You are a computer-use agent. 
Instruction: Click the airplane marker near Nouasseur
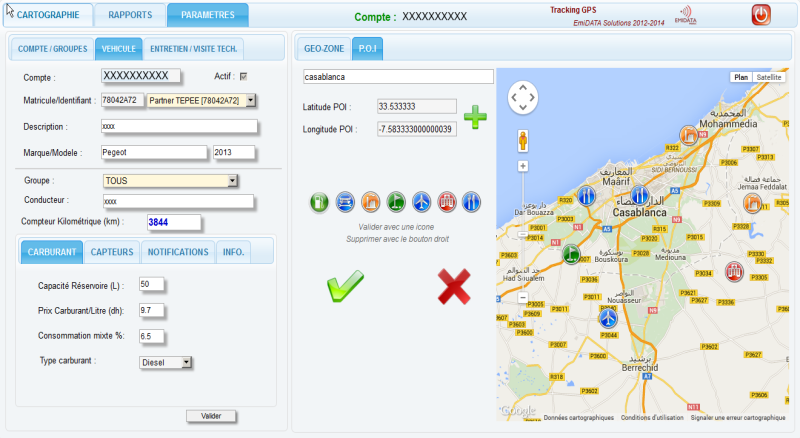[608, 318]
